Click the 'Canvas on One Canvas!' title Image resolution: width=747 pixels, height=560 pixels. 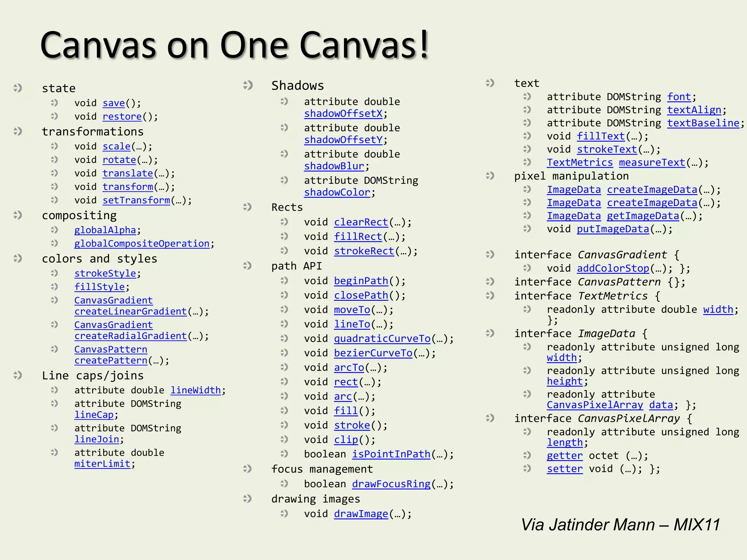235,45
